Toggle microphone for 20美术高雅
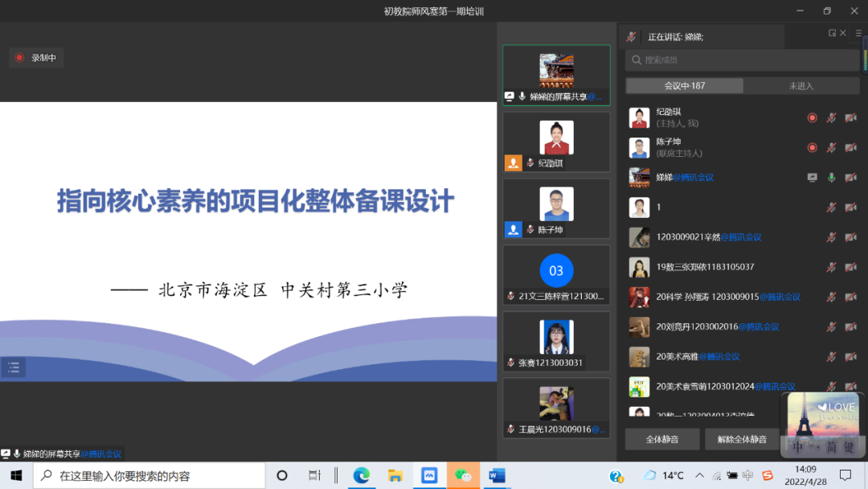This screenshot has width=868, height=489. pyautogui.click(x=832, y=356)
